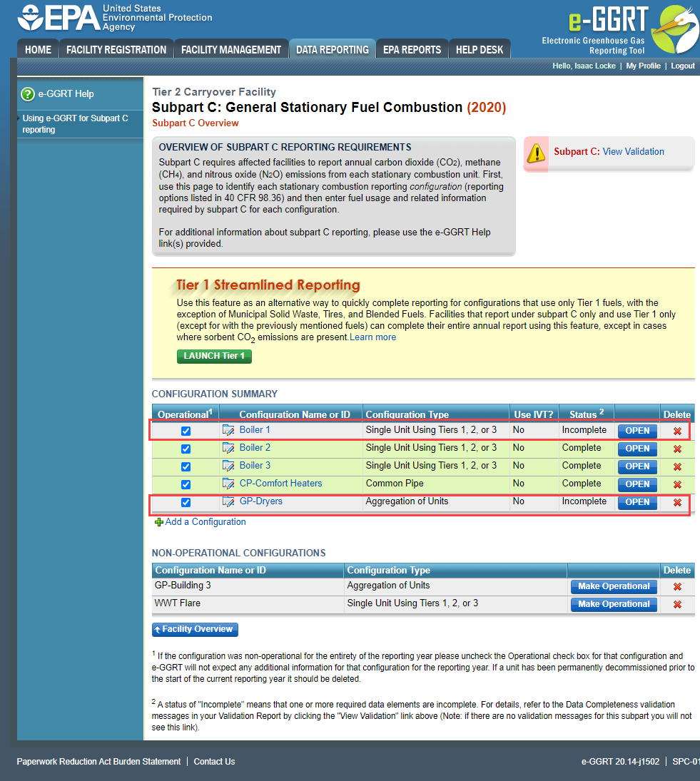Click the WWT Flare row name
Viewport: 700px width, 781px height.
(178, 603)
